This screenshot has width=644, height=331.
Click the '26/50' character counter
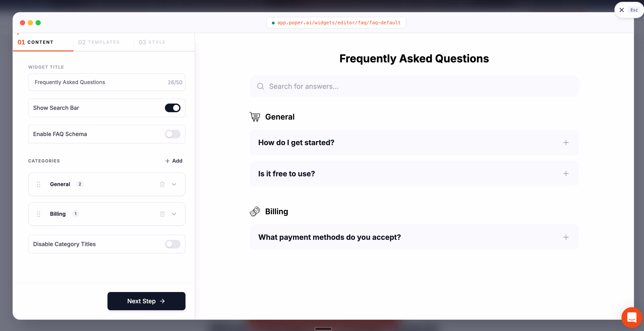(x=175, y=82)
